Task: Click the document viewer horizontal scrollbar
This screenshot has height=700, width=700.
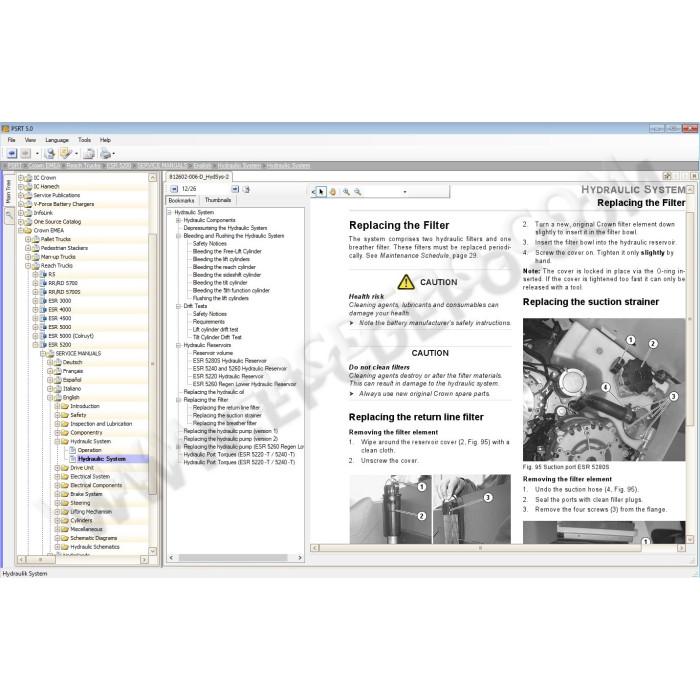Action: (480, 548)
